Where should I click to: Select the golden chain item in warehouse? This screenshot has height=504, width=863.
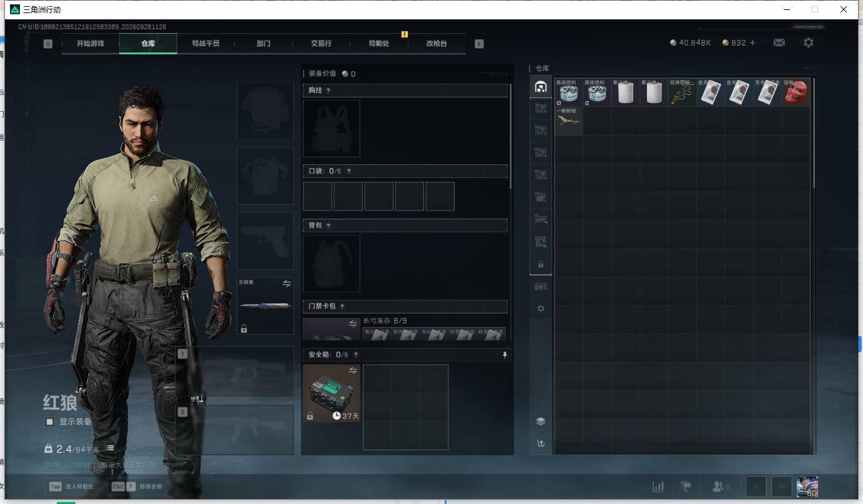click(x=683, y=92)
